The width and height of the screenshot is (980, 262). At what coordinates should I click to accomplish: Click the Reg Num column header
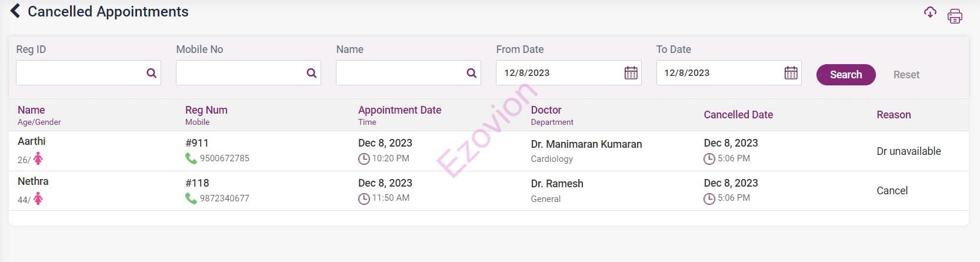pyautogui.click(x=206, y=110)
